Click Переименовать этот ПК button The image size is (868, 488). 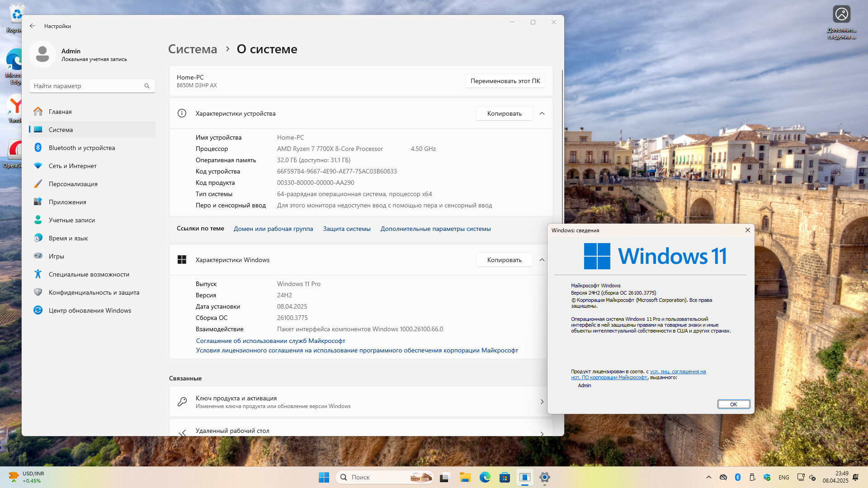(505, 81)
